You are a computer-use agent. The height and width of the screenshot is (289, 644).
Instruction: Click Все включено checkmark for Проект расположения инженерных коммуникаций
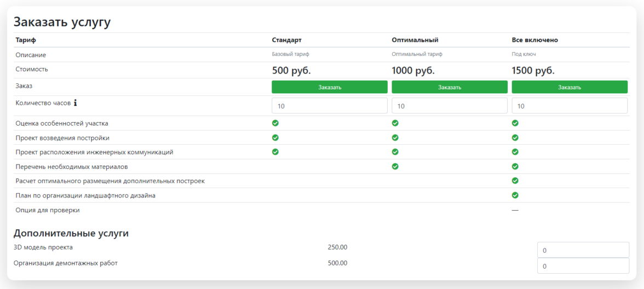pyautogui.click(x=515, y=152)
